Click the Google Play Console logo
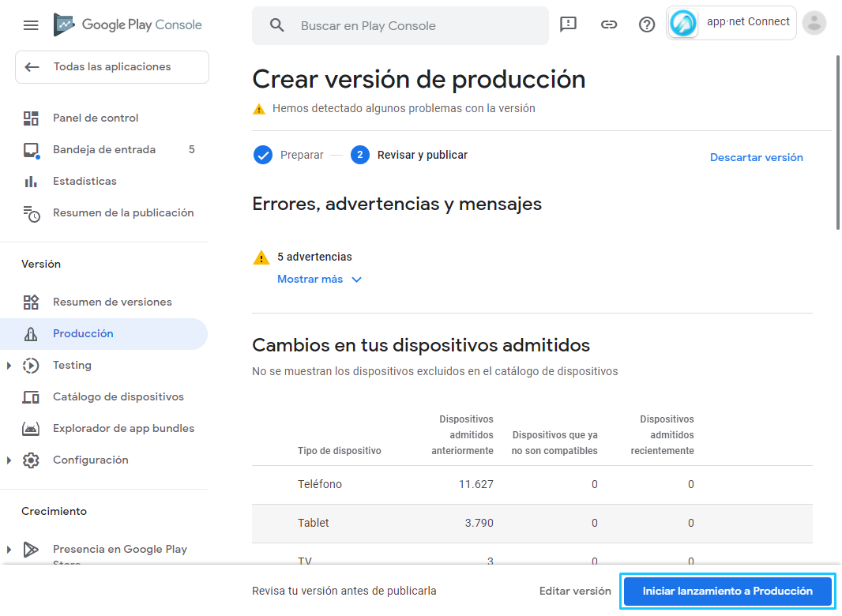Image resolution: width=842 pixels, height=616 pixels. [x=128, y=24]
